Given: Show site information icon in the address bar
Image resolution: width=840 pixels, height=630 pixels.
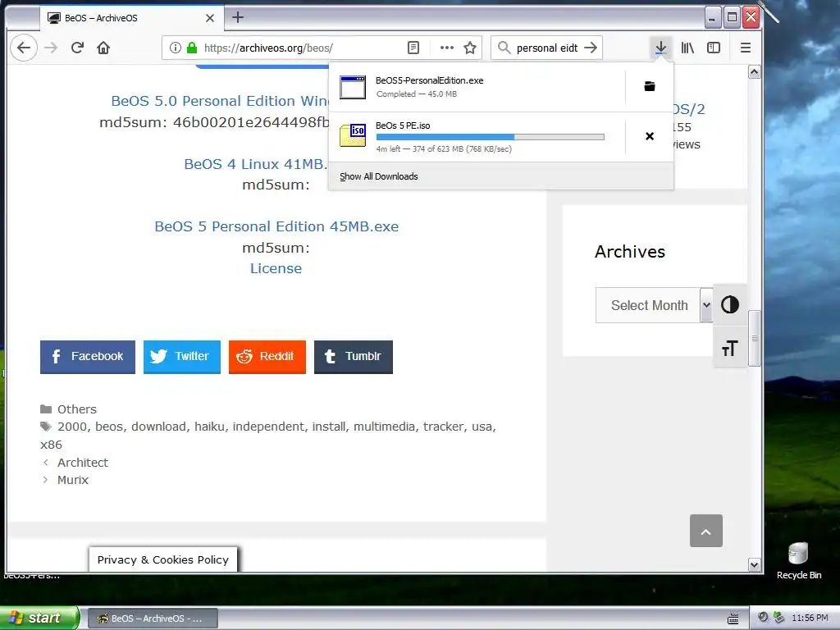Looking at the screenshot, I should [176, 48].
